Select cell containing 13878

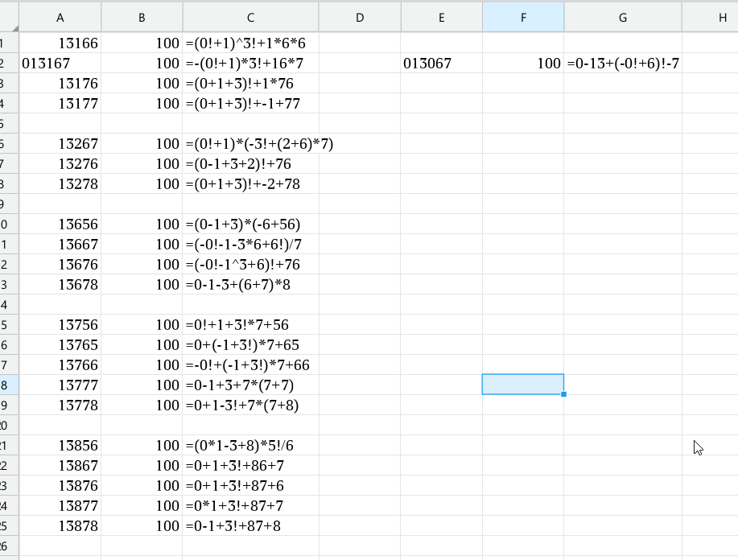60,526
